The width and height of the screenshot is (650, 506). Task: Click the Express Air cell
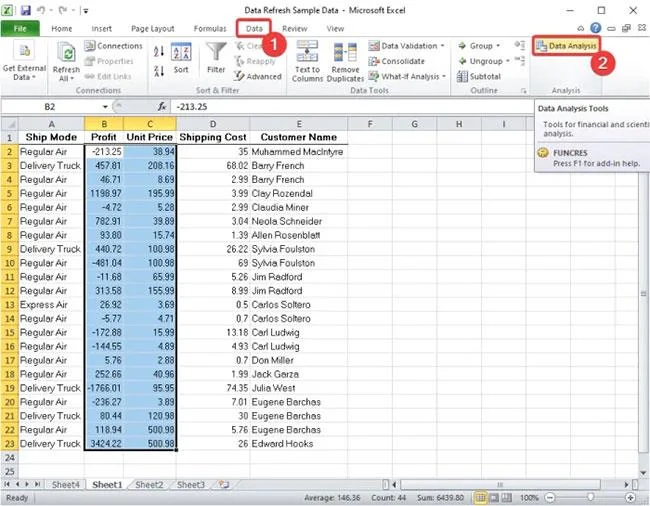[x=51, y=305]
